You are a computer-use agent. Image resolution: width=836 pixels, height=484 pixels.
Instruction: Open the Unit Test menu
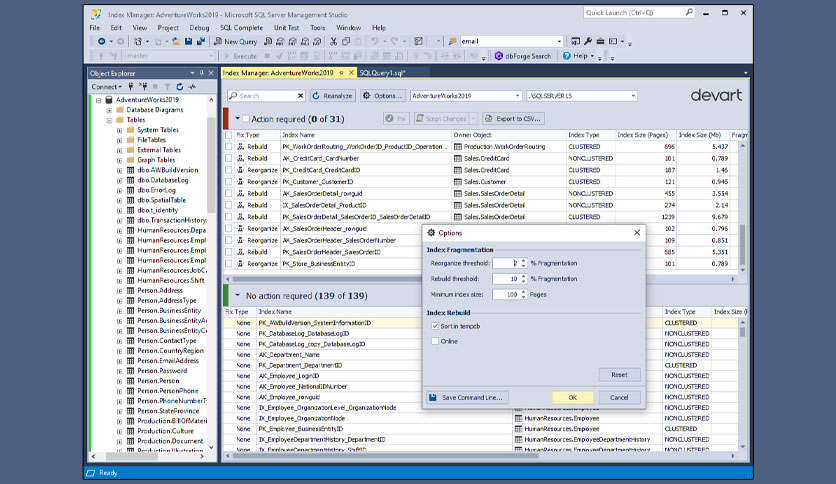click(286, 28)
